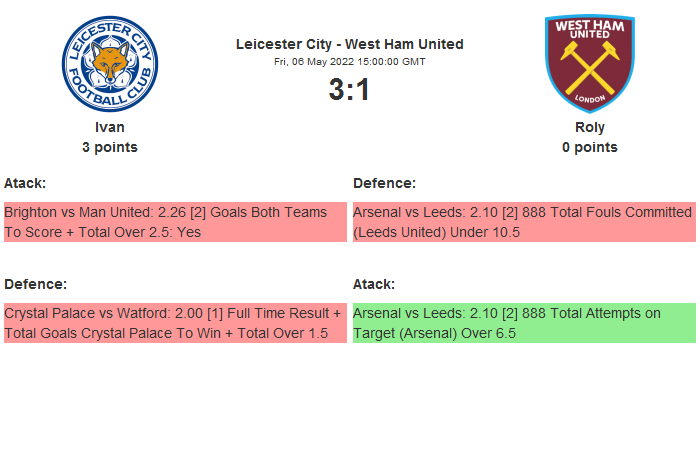Click Ivan's '3 points' label
700x460 pixels.
click(x=109, y=147)
